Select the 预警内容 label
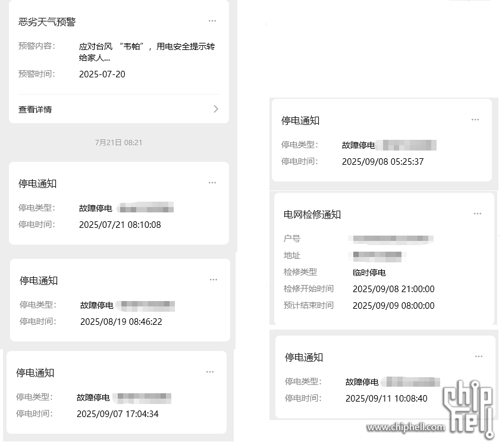This screenshot has height=448, width=502. [37, 46]
